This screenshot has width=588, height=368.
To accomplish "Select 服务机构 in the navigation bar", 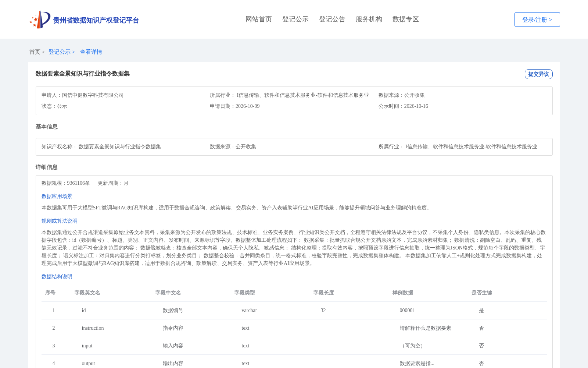I will point(369,19).
